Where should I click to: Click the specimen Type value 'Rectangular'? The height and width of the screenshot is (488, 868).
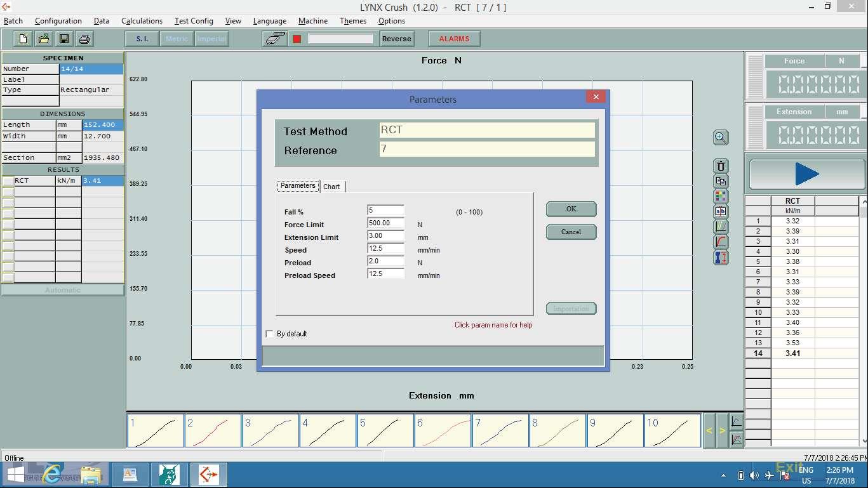click(x=91, y=90)
